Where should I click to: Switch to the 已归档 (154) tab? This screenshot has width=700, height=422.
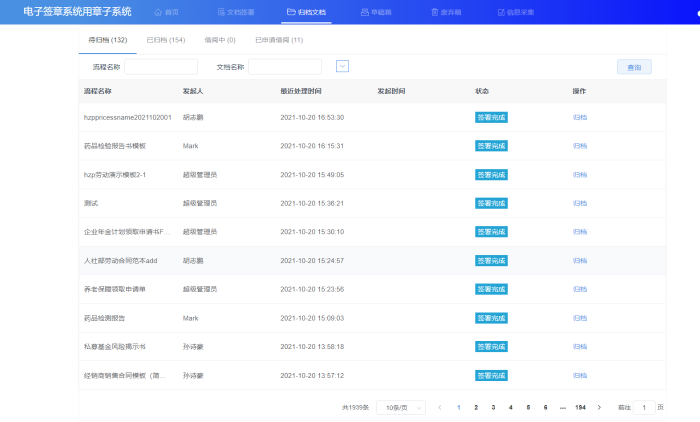(x=166, y=40)
